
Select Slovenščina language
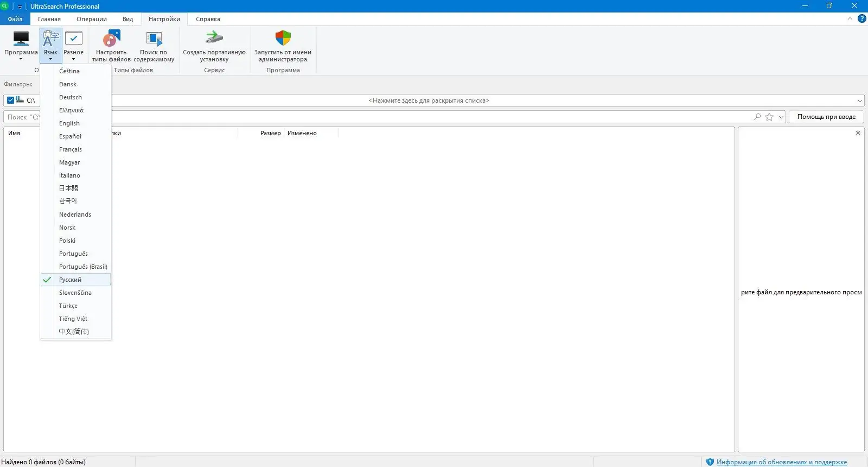76,293
